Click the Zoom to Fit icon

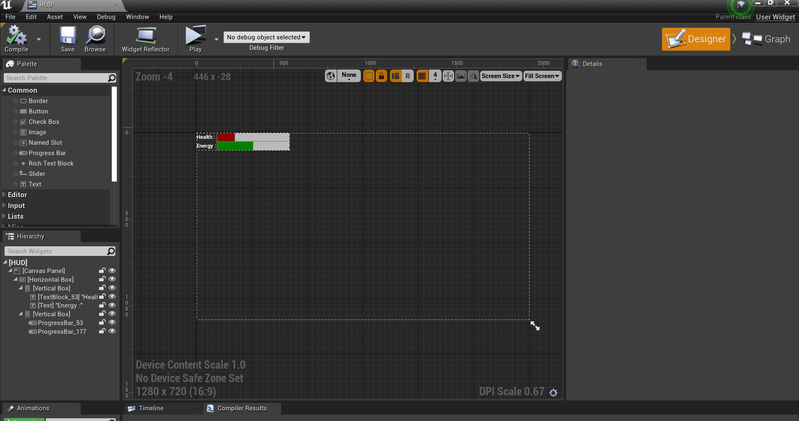point(448,76)
